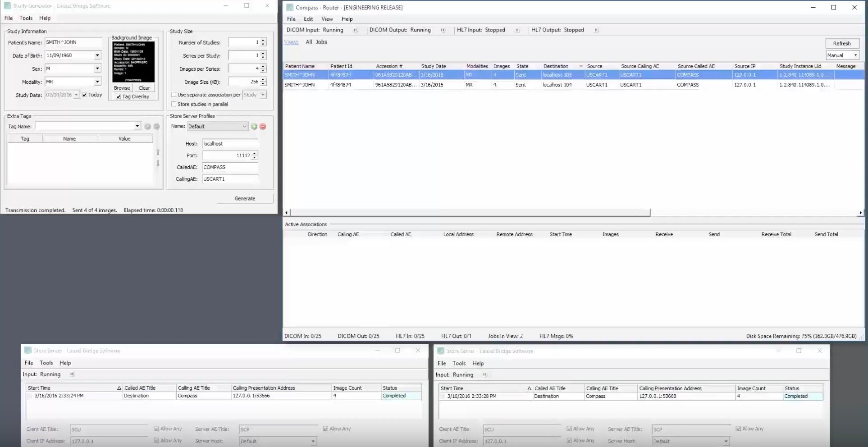868x447 pixels.
Task: Open Tools menu in left Store Server
Action: (46, 363)
